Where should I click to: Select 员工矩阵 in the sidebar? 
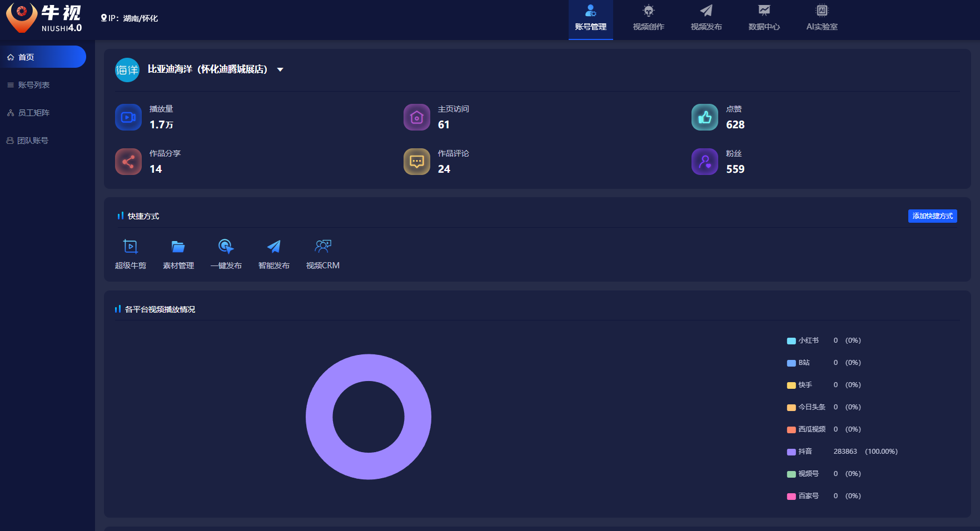pyautogui.click(x=34, y=113)
